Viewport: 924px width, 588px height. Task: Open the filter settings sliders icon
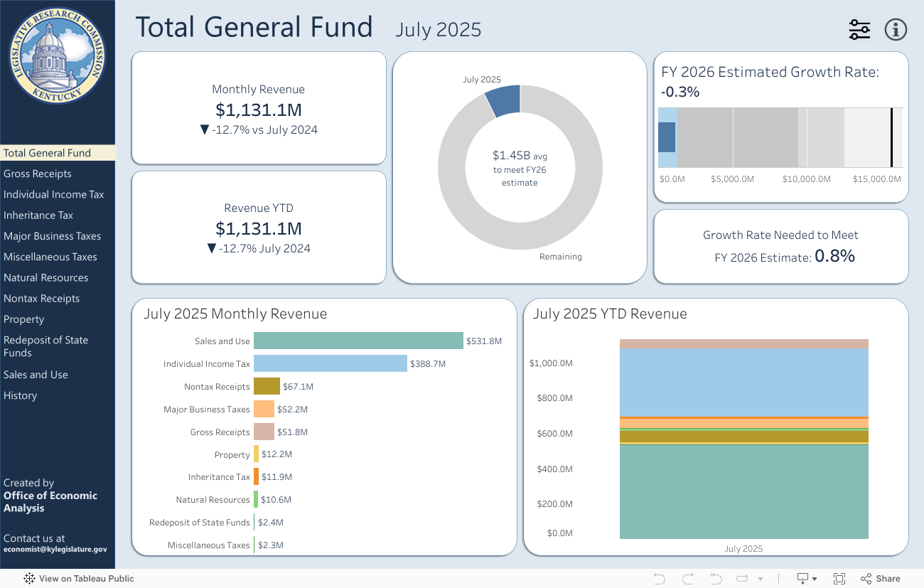(859, 30)
